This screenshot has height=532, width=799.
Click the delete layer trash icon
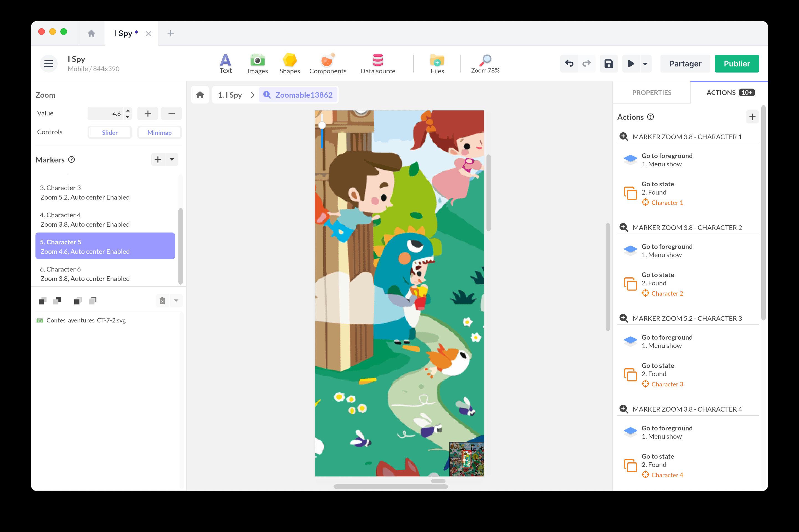162,301
